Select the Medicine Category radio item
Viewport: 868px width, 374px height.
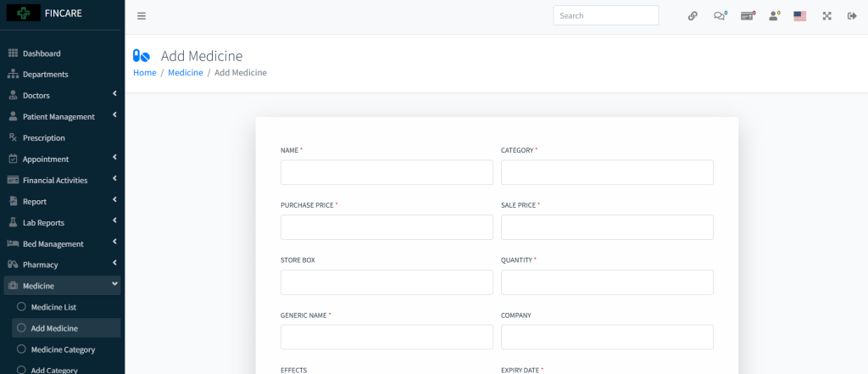point(63,349)
